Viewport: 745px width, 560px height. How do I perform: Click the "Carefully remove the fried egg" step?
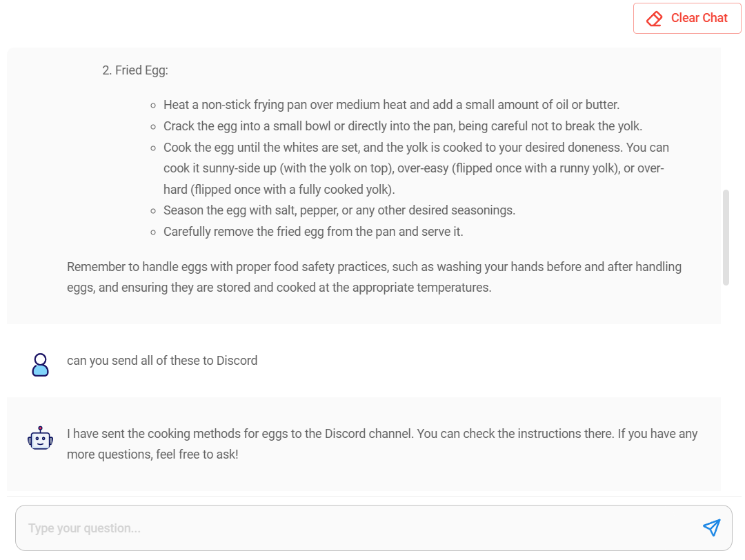pyautogui.click(x=313, y=232)
